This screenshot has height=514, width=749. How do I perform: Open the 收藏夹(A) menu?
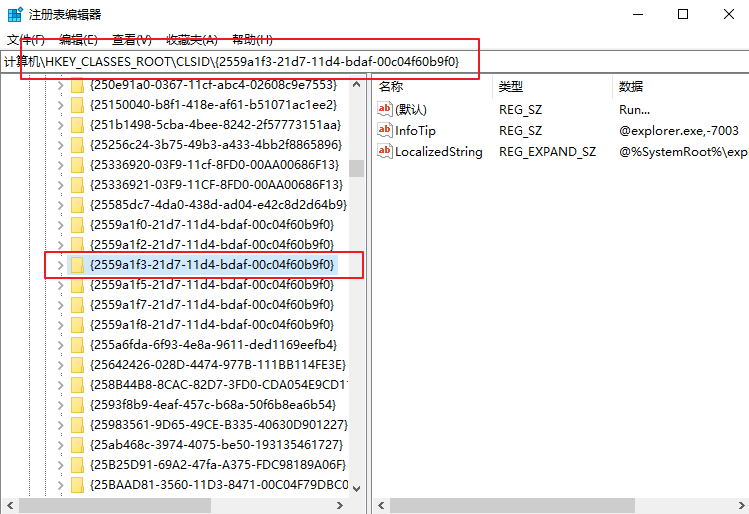191,40
